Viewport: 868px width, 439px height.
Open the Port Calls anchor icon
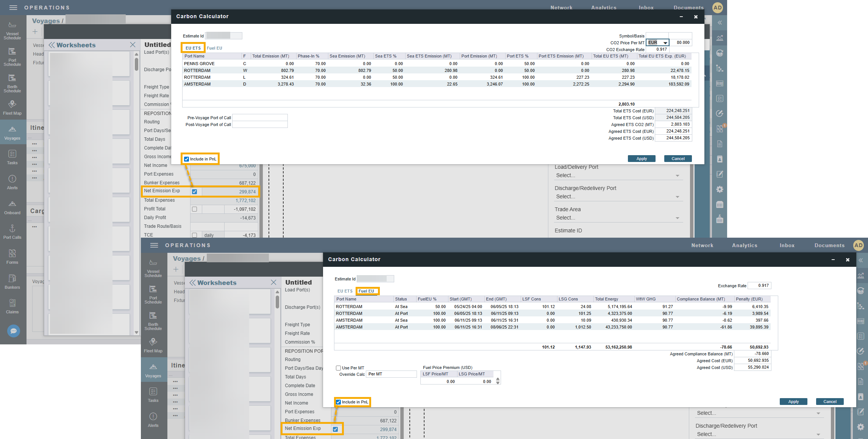point(12,232)
